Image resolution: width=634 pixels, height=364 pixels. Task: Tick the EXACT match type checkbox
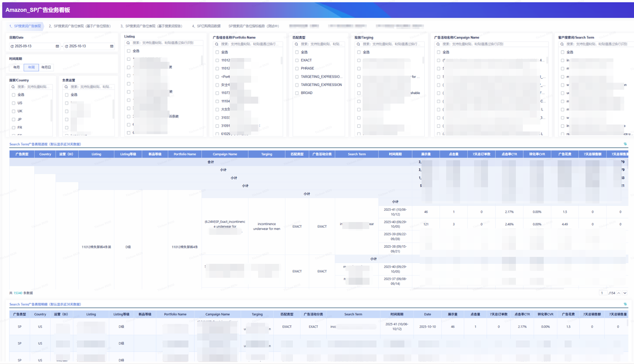(x=297, y=60)
